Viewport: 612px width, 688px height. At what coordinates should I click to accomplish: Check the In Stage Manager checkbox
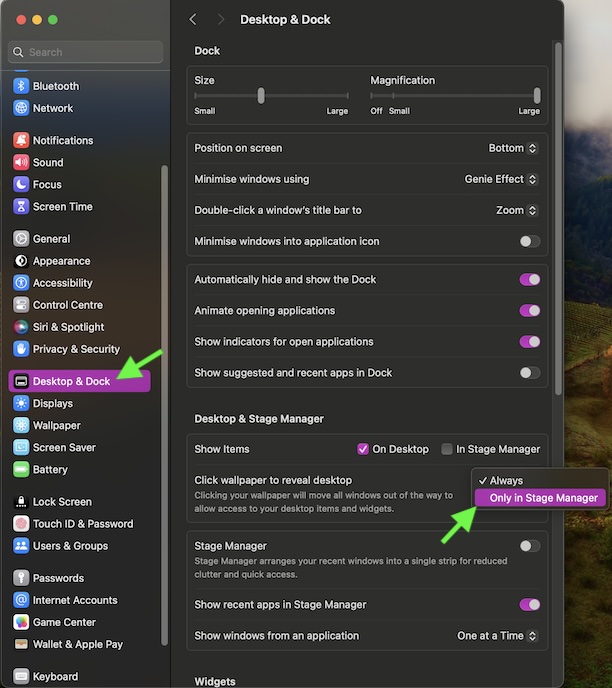[x=447, y=450]
